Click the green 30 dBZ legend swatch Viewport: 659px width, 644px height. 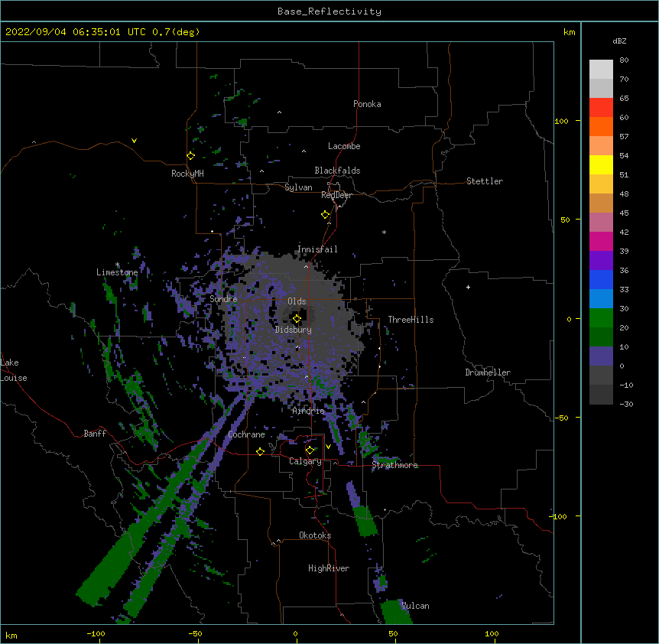click(x=601, y=318)
